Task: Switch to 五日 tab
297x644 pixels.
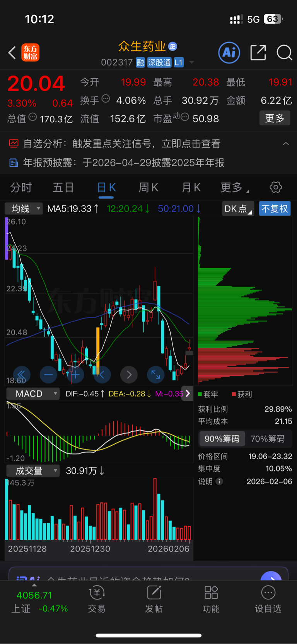Action: (63, 188)
